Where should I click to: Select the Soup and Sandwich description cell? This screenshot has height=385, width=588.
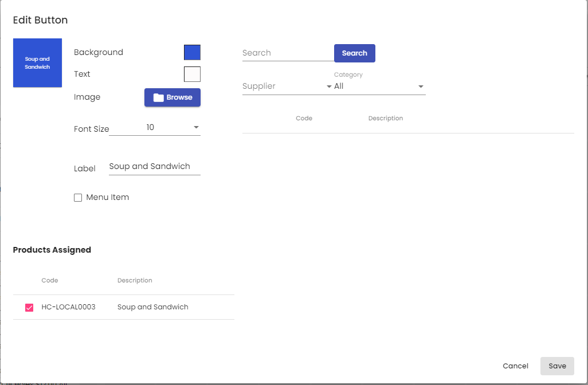pos(153,307)
